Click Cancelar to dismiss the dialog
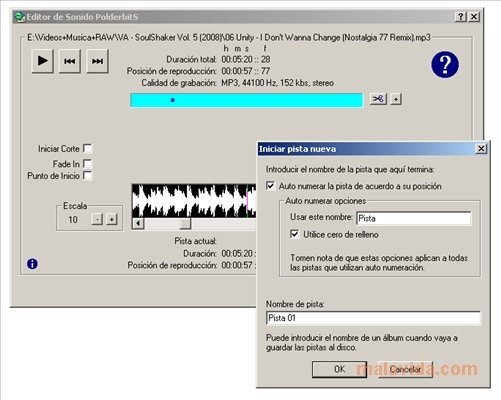This screenshot has width=501, height=400. [405, 369]
